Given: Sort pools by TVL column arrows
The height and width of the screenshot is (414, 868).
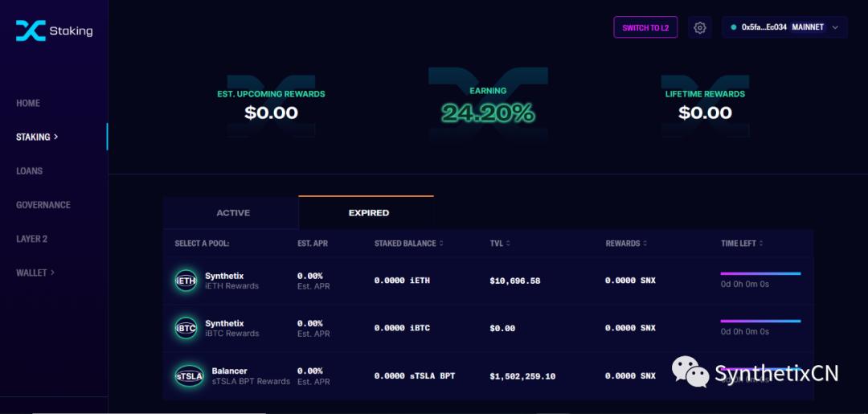Looking at the screenshot, I should pyautogui.click(x=508, y=244).
